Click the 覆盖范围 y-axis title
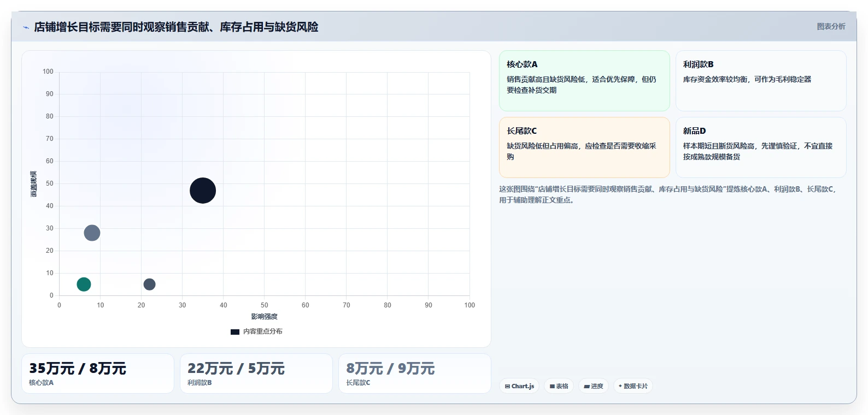The height and width of the screenshot is (415, 868). [34, 184]
